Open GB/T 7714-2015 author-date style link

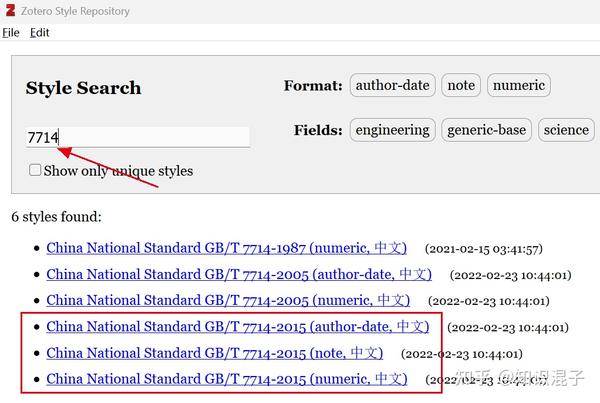(x=238, y=327)
